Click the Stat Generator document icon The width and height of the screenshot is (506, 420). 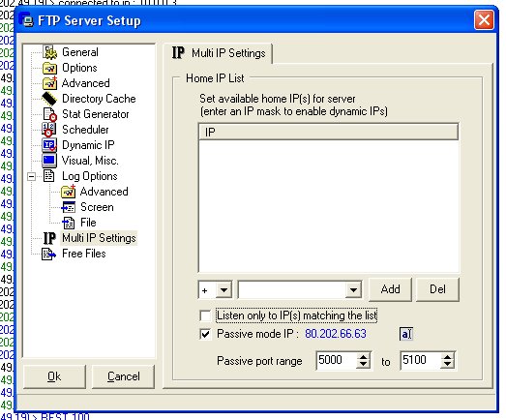(x=49, y=114)
